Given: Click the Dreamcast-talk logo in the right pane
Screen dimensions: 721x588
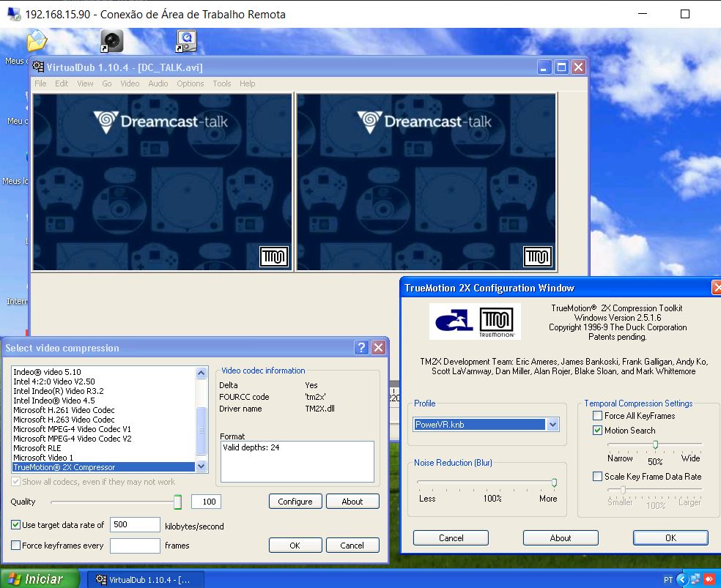Looking at the screenshot, I should 424,122.
